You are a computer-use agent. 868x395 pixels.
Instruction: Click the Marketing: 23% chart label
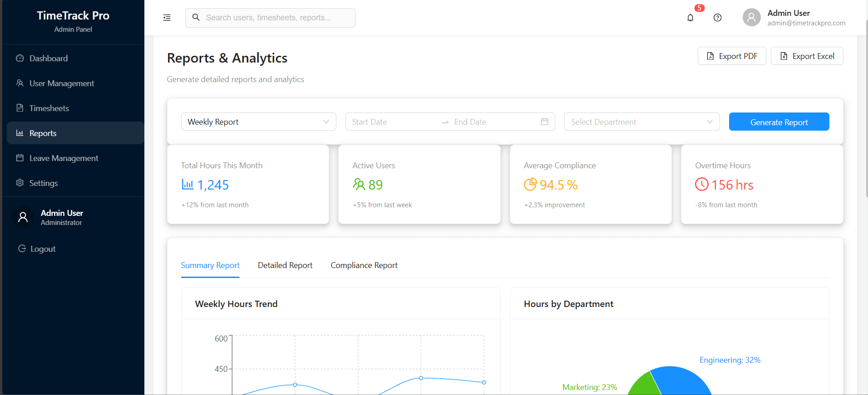(x=590, y=387)
